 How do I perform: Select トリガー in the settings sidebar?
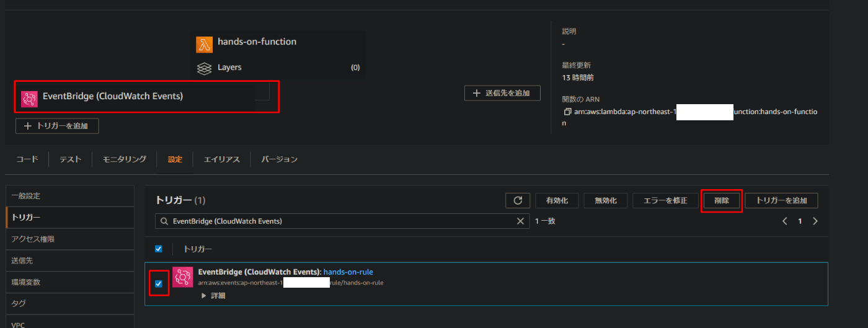pyautogui.click(x=70, y=217)
